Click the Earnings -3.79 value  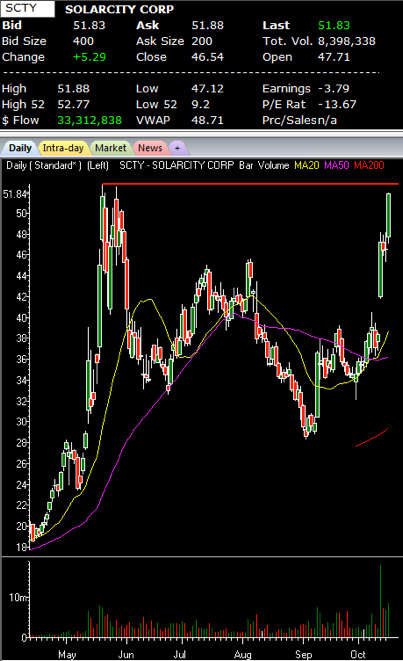333,89
